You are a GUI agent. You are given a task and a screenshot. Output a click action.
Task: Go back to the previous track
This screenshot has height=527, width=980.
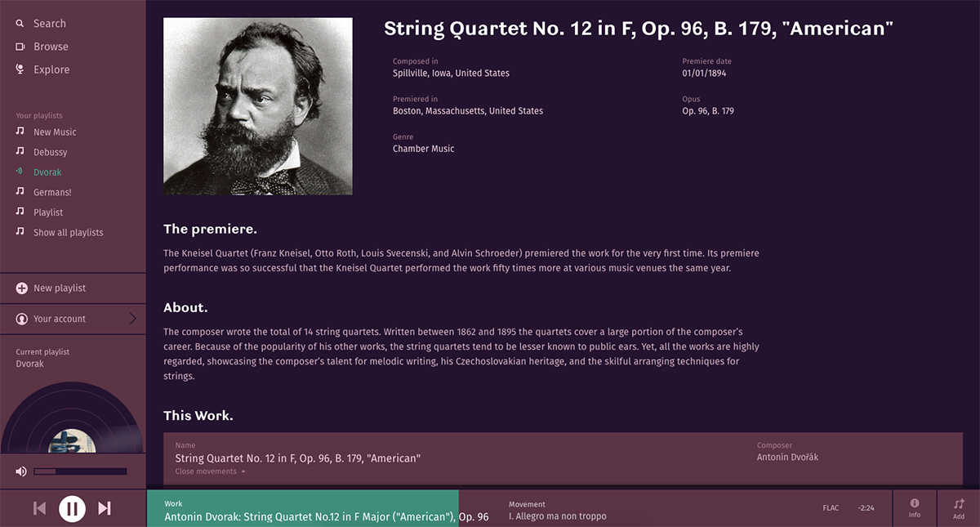pos(39,508)
